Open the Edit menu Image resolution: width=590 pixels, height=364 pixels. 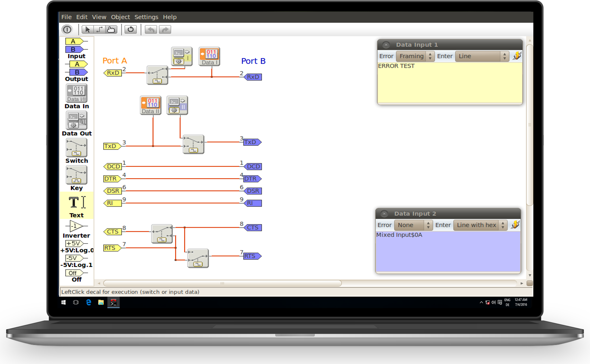point(82,17)
